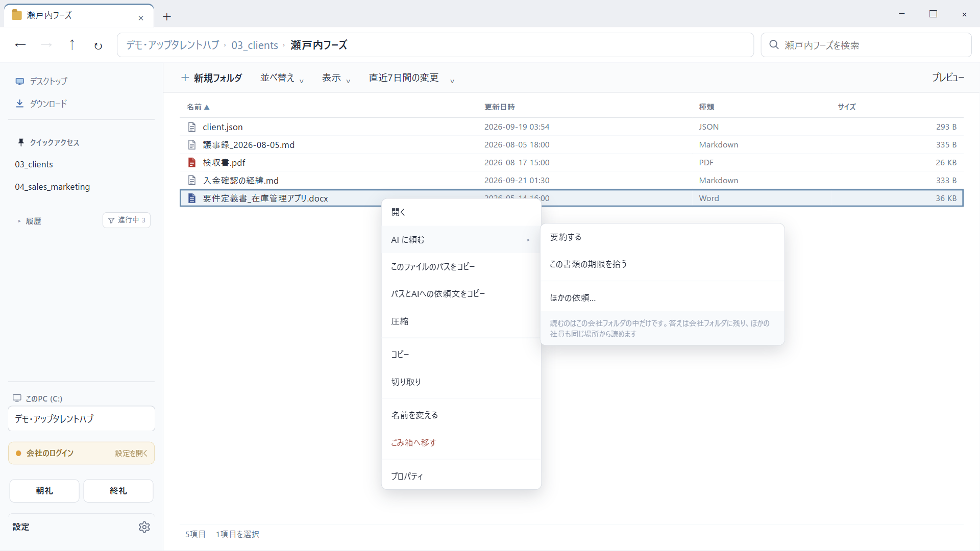Choose 名前を変える from the context menu
980x551 pixels.
tap(461, 415)
